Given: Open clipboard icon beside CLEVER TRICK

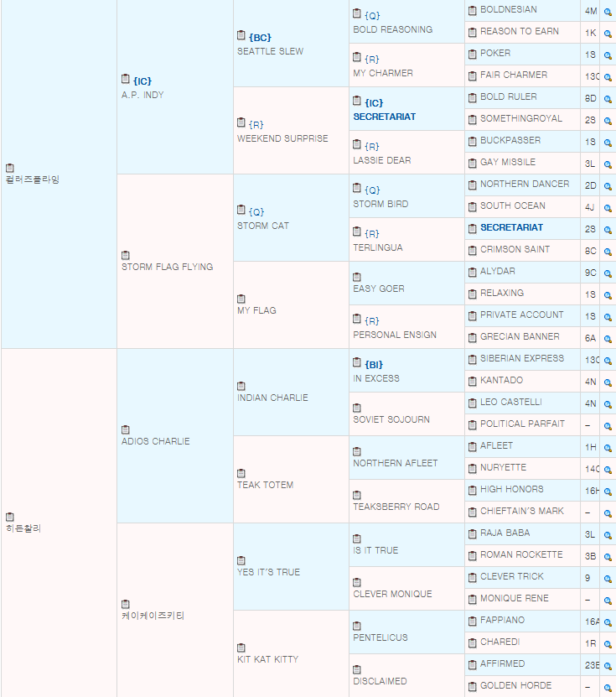Looking at the screenshot, I should click(x=473, y=577).
